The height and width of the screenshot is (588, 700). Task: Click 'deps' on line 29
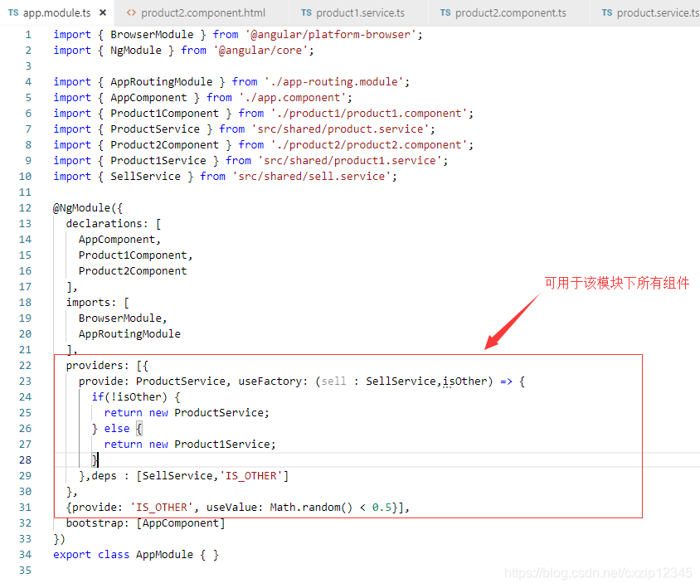(x=104, y=476)
